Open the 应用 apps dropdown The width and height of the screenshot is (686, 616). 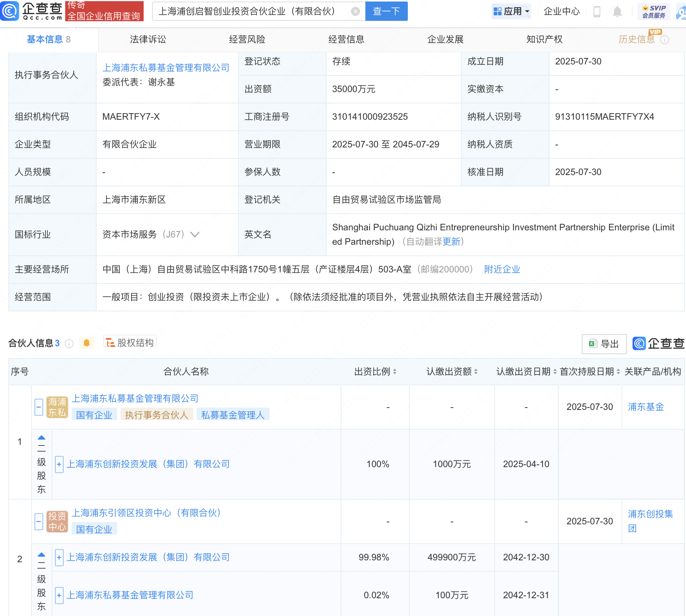coord(511,11)
